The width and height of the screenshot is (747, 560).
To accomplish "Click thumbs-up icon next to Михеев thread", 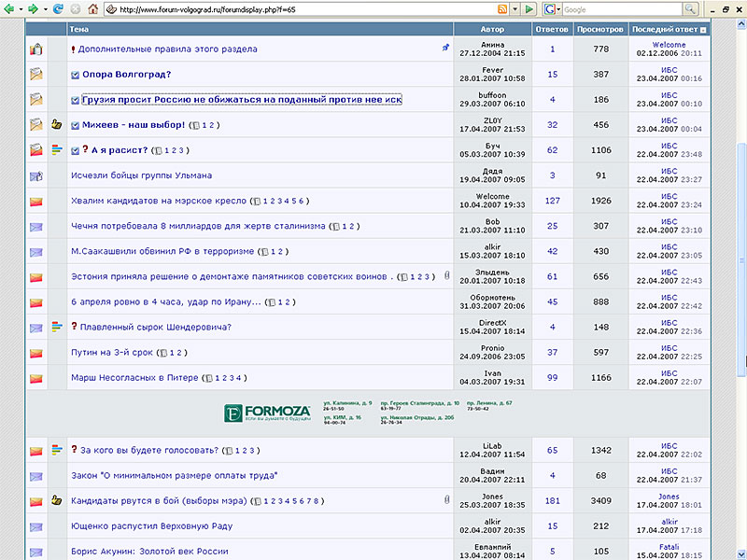I will (56, 124).
